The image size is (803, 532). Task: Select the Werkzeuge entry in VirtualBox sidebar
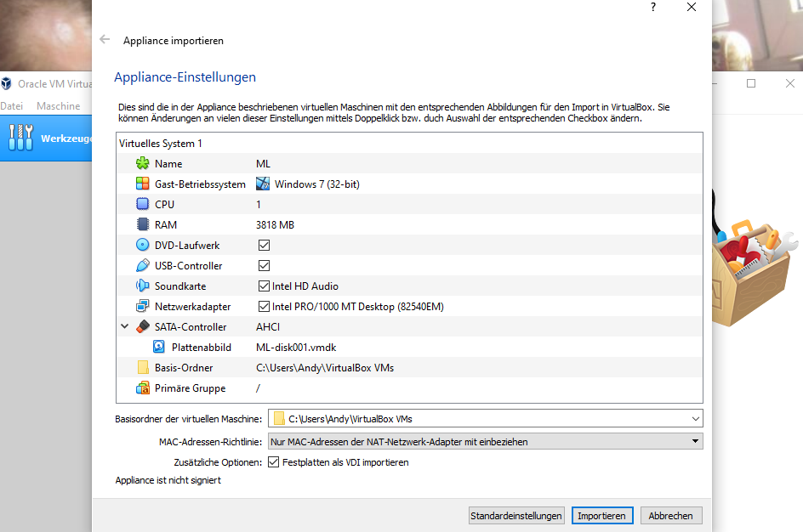pos(46,139)
